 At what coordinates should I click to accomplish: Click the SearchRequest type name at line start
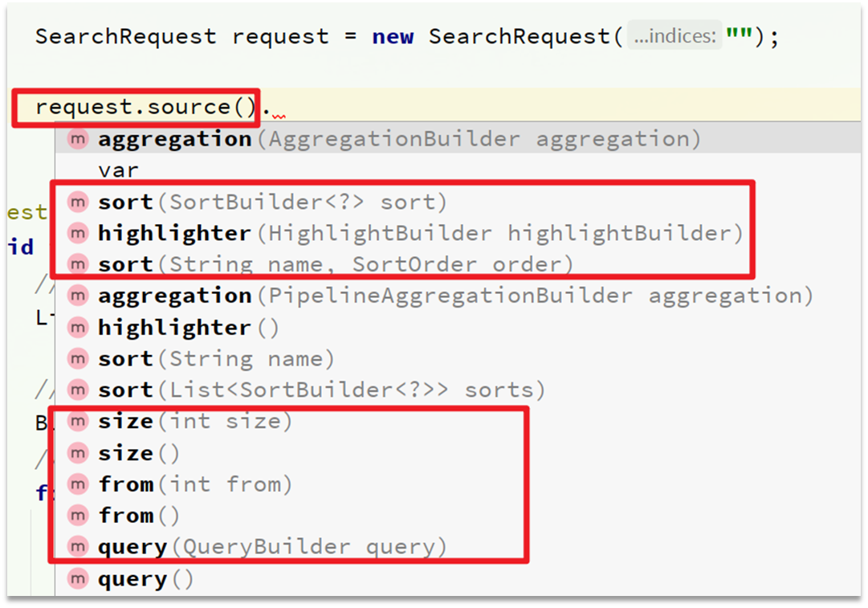[125, 37]
